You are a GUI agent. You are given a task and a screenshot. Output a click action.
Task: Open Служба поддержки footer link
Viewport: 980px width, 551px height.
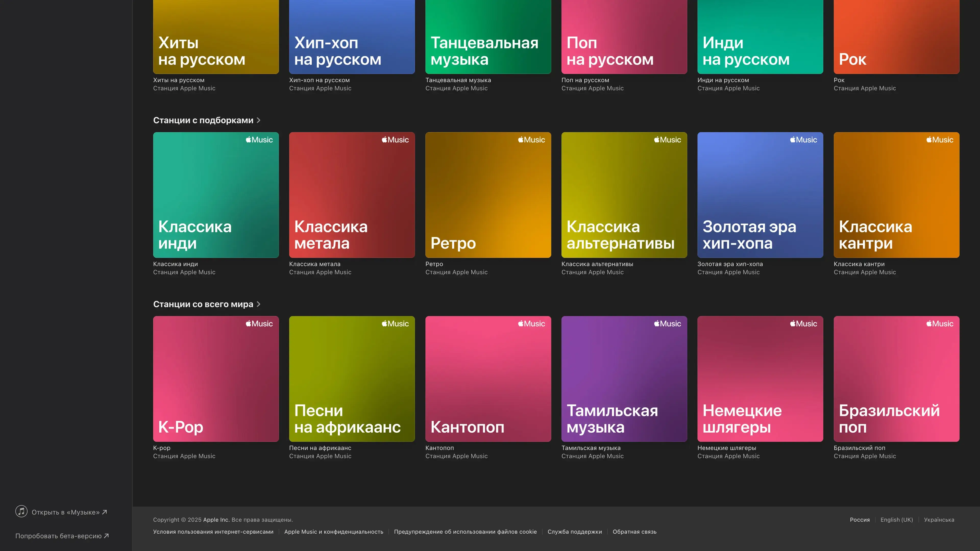(x=574, y=532)
